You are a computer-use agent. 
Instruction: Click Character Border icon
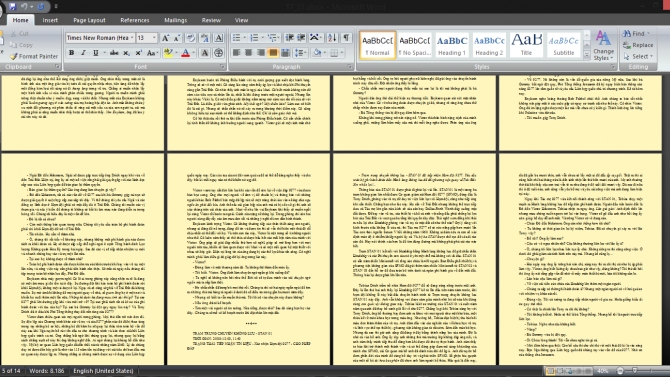click(x=218, y=38)
